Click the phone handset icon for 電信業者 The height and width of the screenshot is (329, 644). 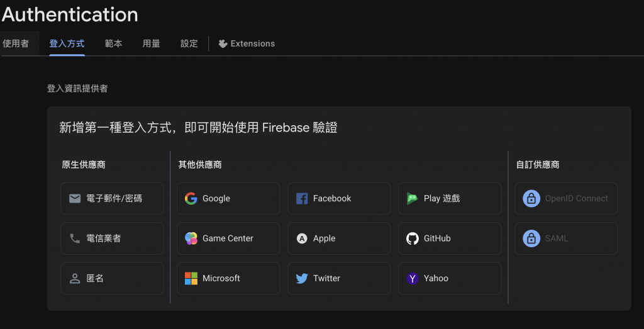[x=75, y=238]
